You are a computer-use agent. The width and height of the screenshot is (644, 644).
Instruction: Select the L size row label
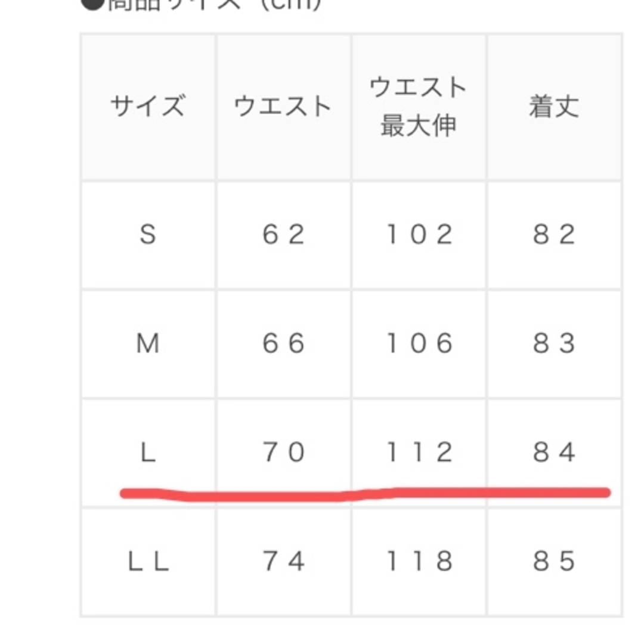tap(148, 453)
